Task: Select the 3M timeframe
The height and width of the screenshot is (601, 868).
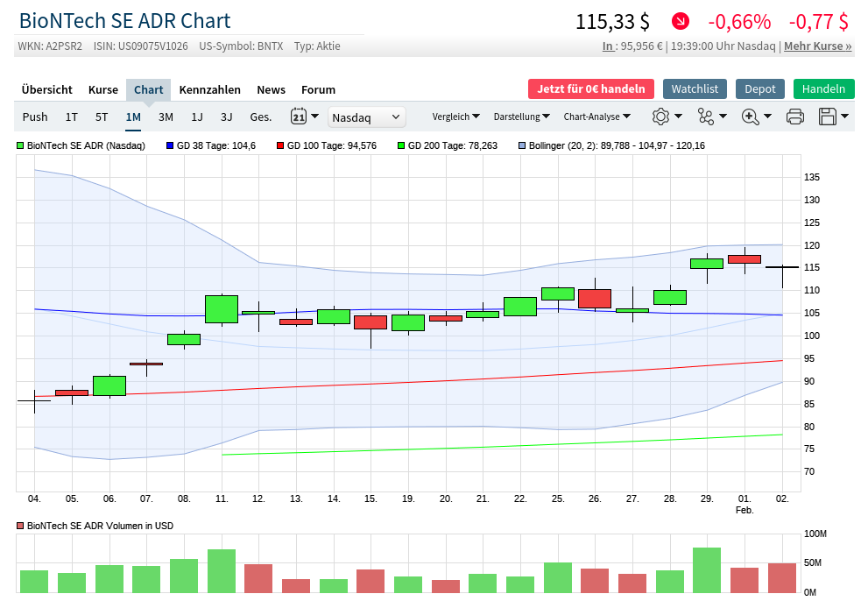Action: 166,117
